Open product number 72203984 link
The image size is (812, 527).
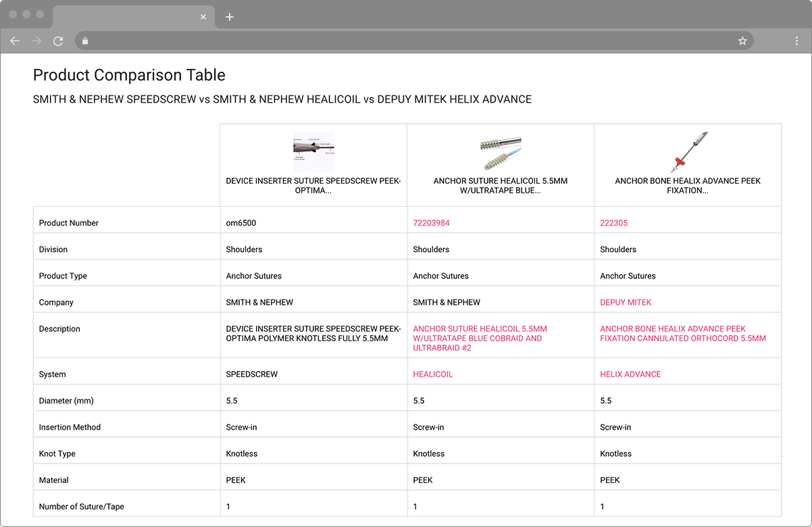431,223
